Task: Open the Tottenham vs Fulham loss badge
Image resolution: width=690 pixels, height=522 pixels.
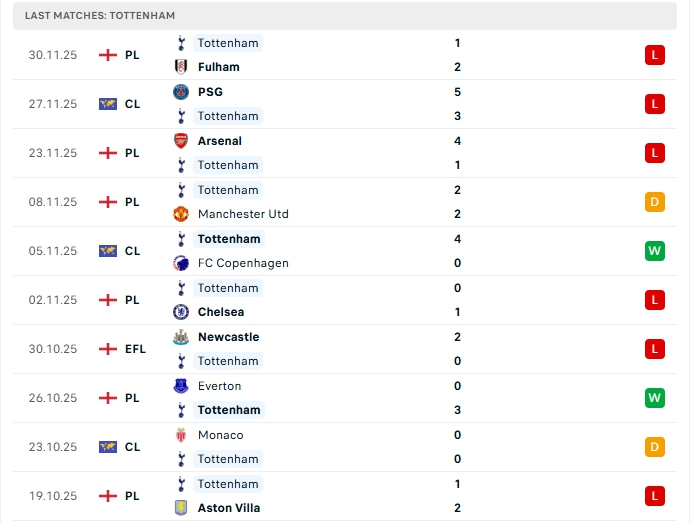Action: [x=655, y=55]
